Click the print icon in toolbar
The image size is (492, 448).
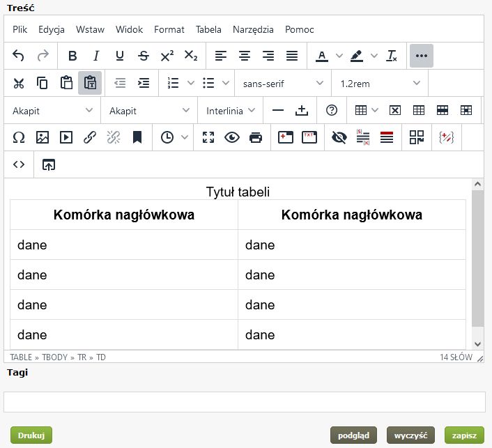(256, 137)
